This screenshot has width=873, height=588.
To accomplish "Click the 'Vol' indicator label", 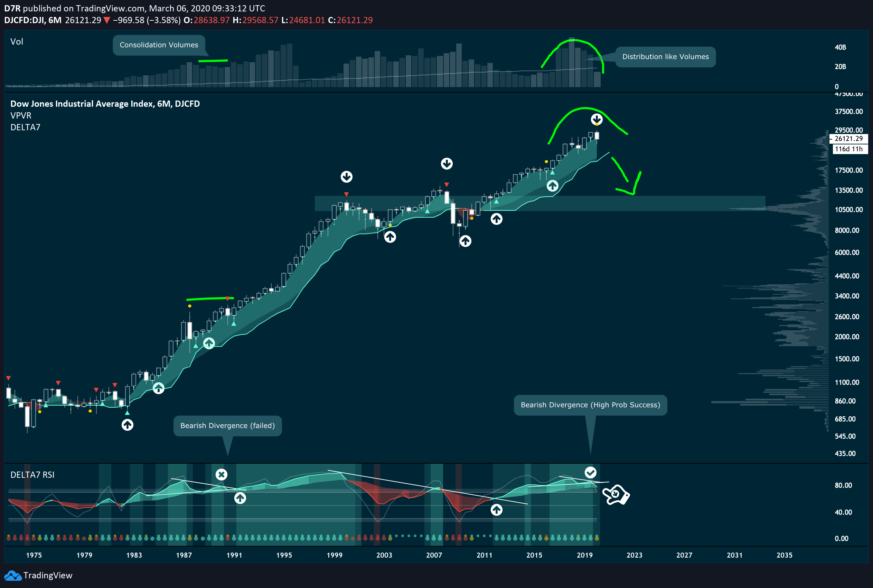I will [x=17, y=41].
